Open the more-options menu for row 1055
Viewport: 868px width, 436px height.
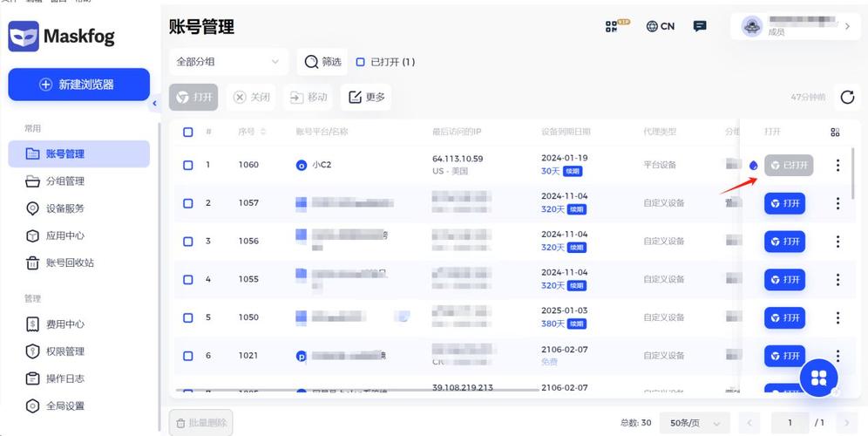point(837,280)
